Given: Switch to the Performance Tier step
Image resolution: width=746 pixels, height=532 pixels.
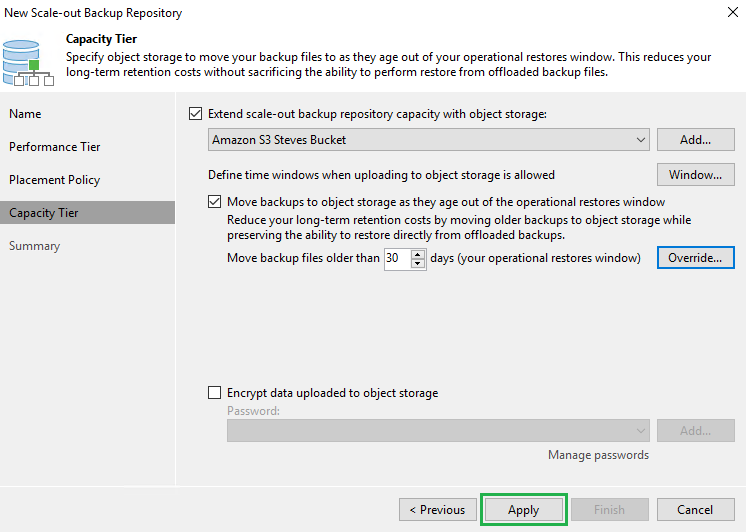Looking at the screenshot, I should (55, 147).
